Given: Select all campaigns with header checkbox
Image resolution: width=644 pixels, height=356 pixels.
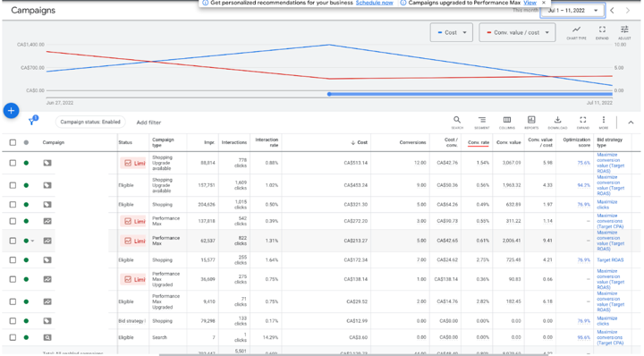Looking at the screenshot, I should [13, 142].
